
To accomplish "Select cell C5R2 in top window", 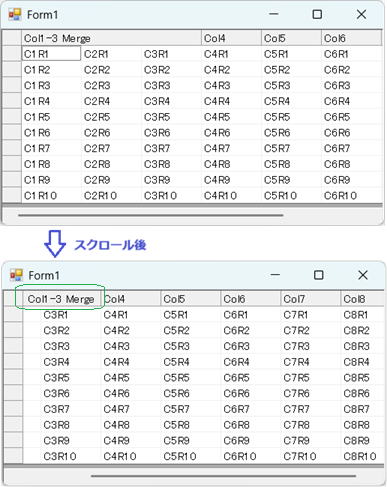I will point(291,69).
